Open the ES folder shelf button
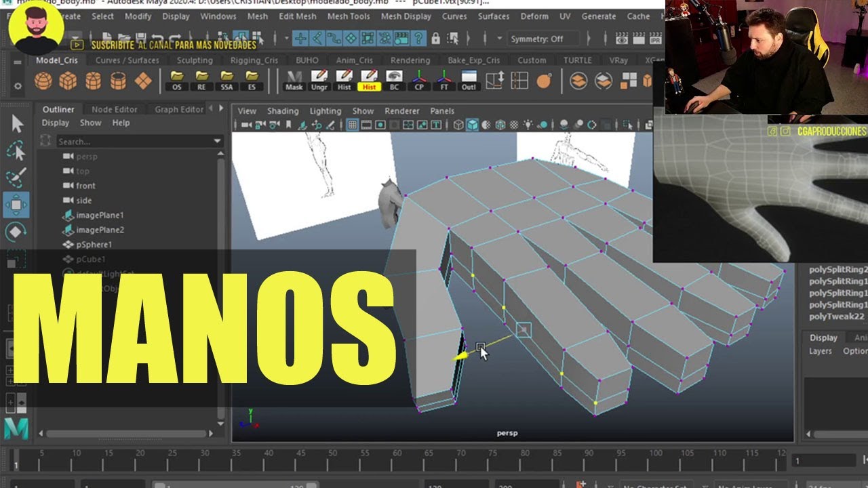Viewport: 868px width, 488px height. (252, 81)
